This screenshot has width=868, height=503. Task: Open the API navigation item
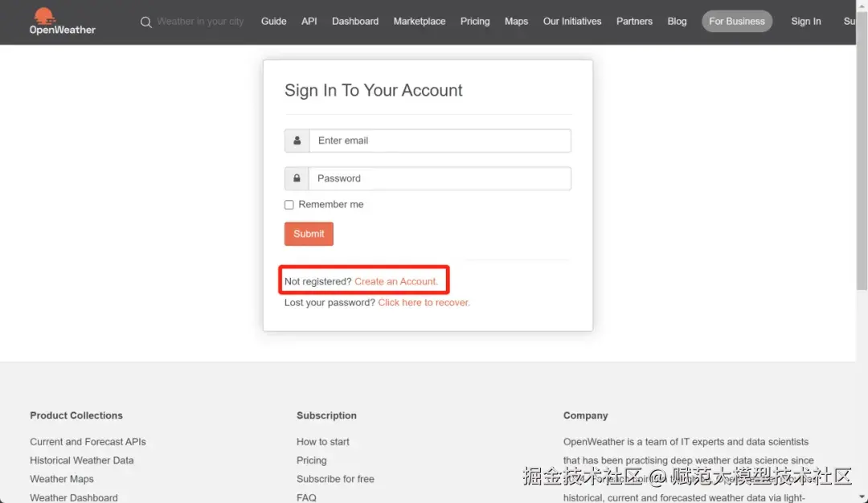pos(309,22)
